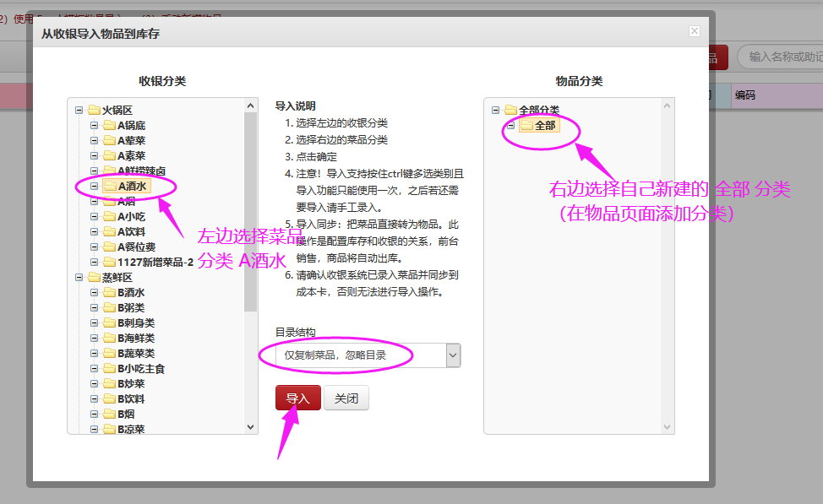Click the B刺身类 folder icon
Viewport: 823px width, 504px height.
(109, 322)
